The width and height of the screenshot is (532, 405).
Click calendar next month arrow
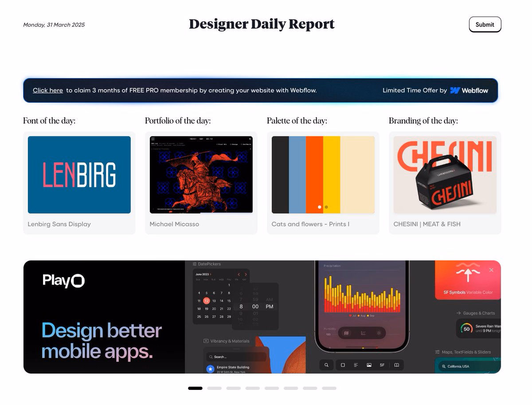246,274
